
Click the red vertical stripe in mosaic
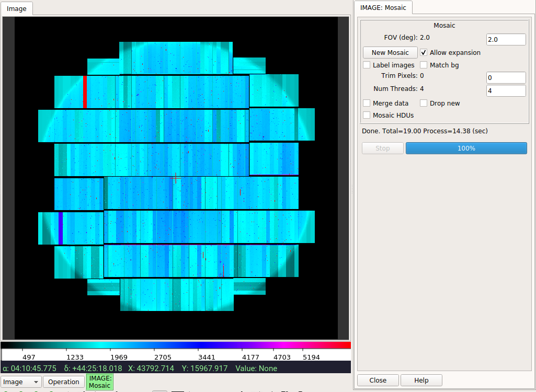[85, 92]
